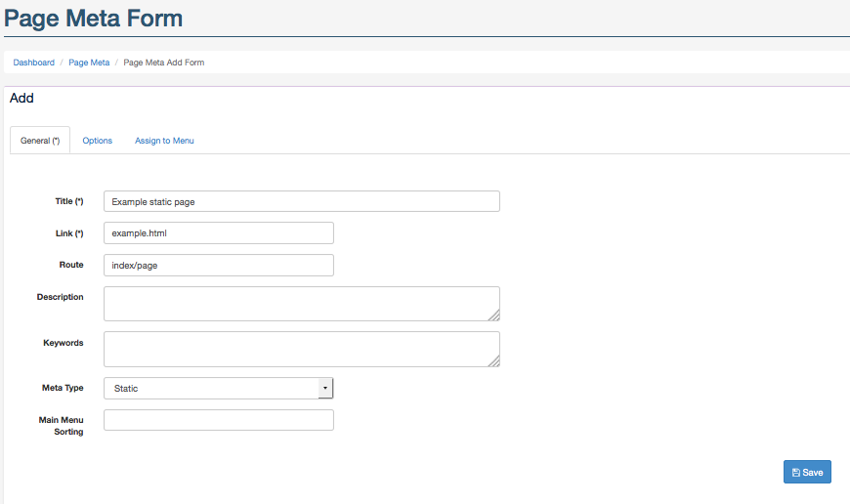Click the Add section heading
Viewport: 850px width, 504px height.
pyautogui.click(x=21, y=98)
